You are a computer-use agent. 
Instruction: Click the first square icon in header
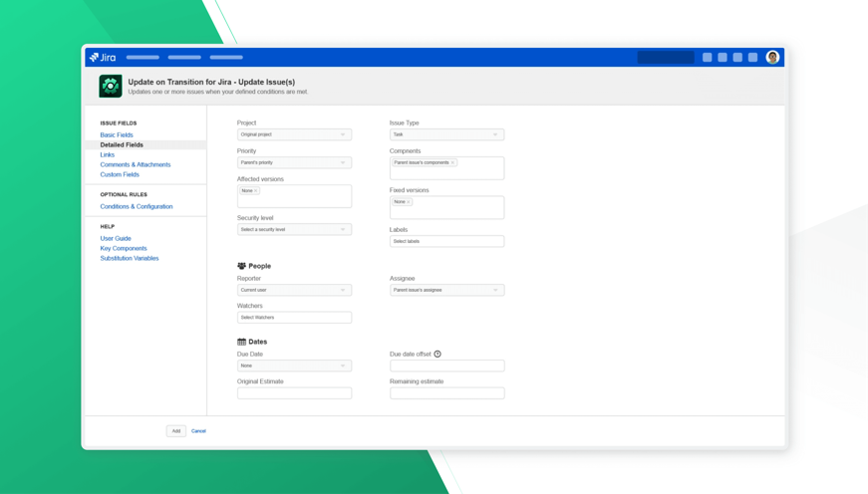click(707, 57)
